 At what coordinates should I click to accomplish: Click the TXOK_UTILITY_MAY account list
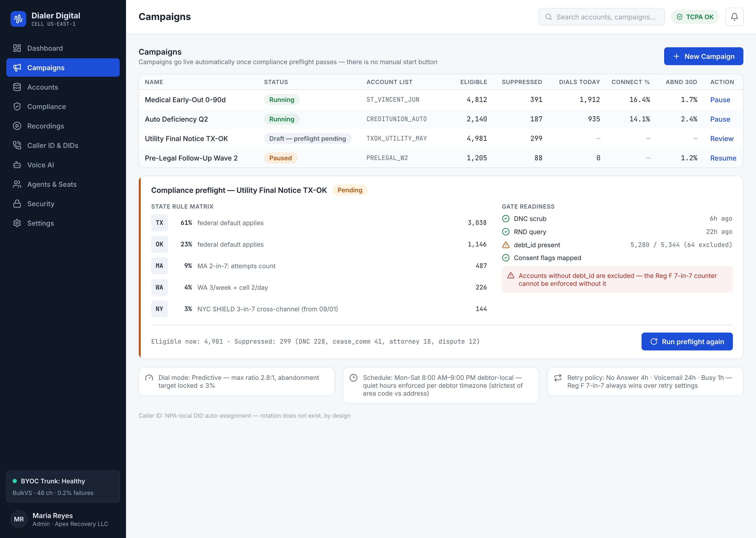point(397,138)
